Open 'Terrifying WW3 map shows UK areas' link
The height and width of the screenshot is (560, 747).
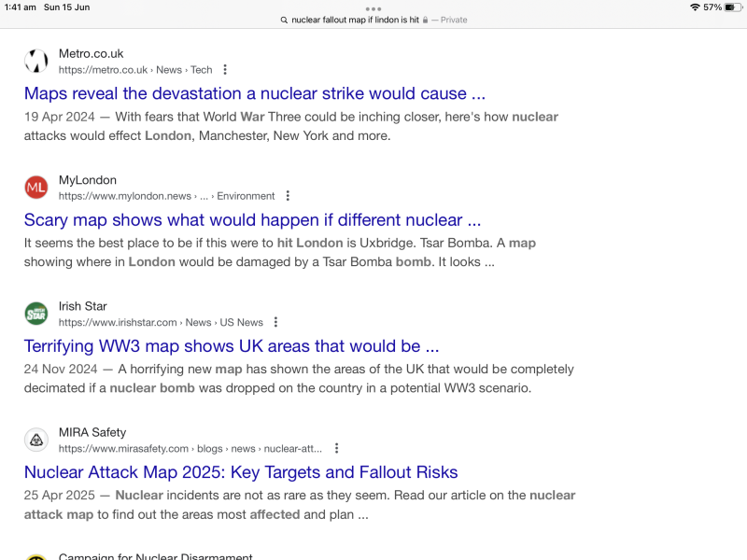(232, 346)
